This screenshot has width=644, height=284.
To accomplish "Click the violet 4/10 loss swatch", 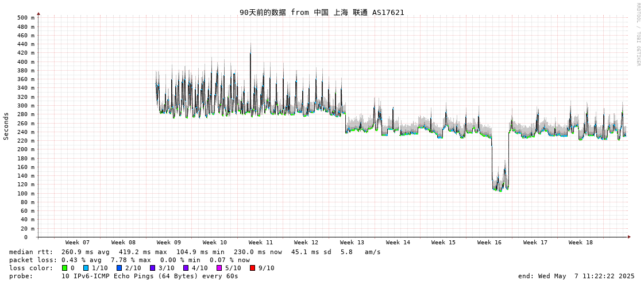I will pyautogui.click(x=186, y=268).
